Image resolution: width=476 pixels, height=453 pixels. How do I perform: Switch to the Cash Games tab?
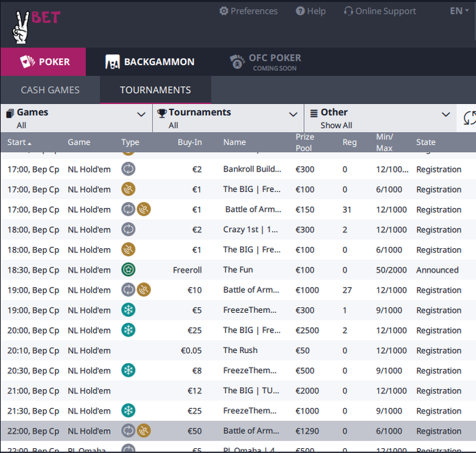[x=50, y=90]
